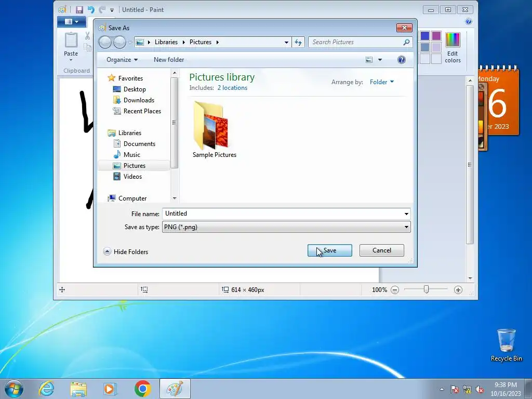Click the zoom slider thumb in Paint
The width and height of the screenshot is (532, 399).
pos(426,289)
